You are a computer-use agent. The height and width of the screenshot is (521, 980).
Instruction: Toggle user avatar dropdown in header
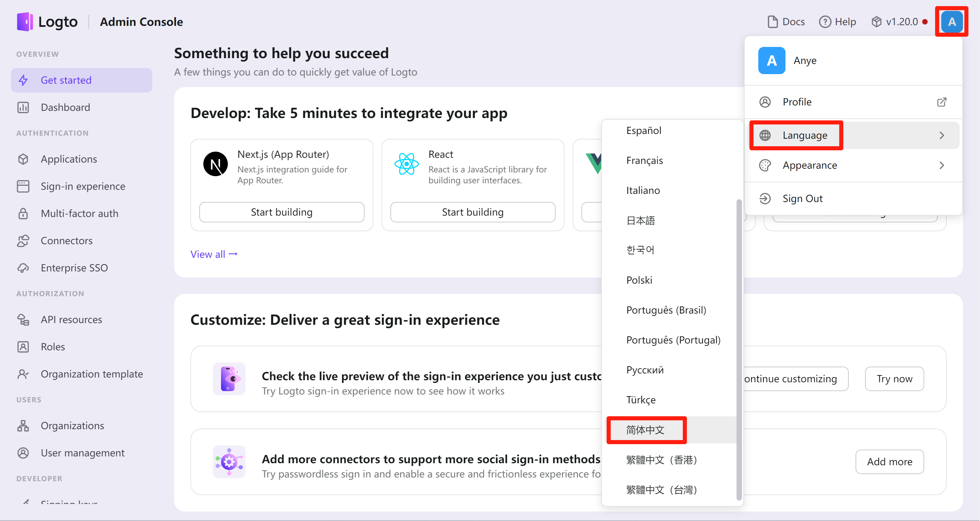pyautogui.click(x=951, y=22)
